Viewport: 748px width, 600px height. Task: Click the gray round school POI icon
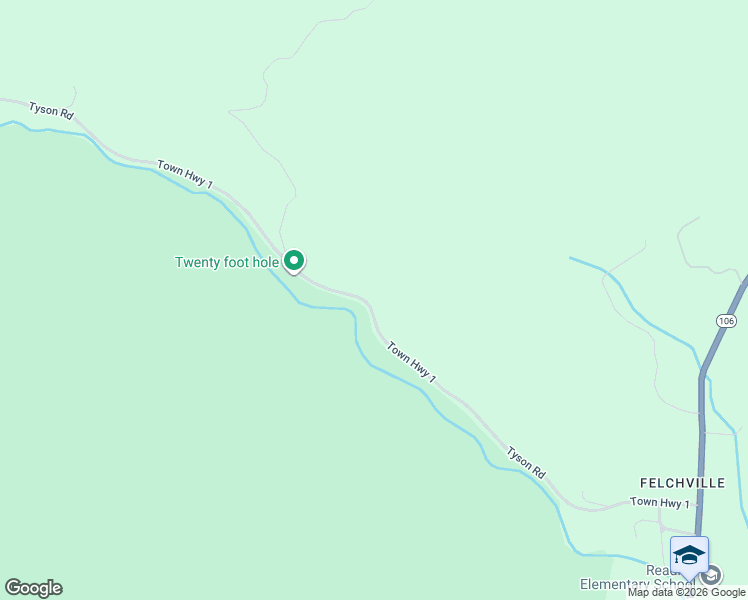(711, 575)
